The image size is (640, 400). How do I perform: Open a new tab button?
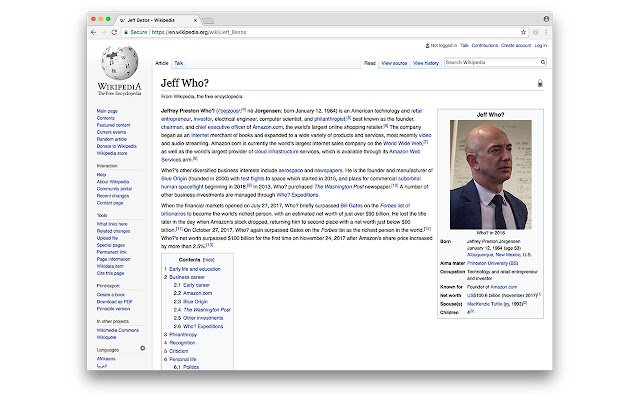point(208,20)
